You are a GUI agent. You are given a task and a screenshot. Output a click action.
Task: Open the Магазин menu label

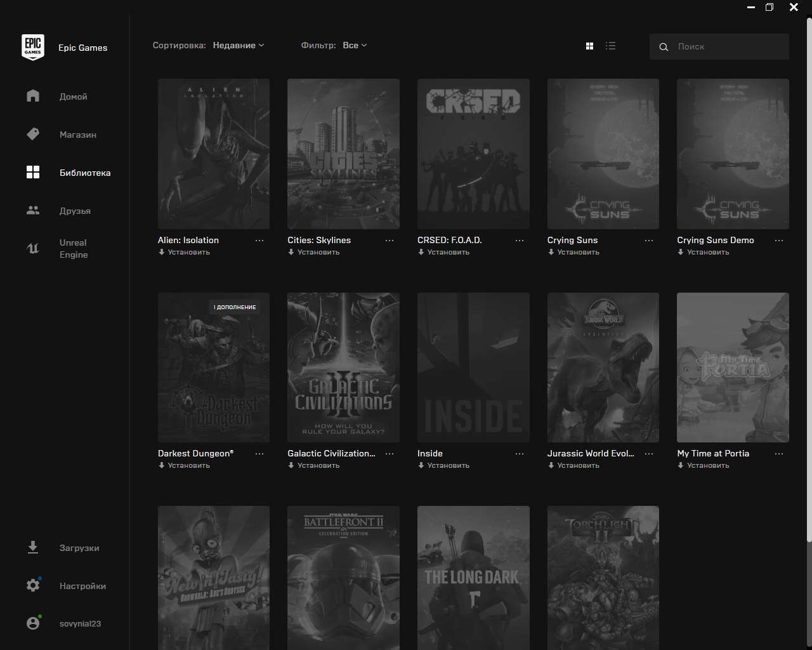(78, 135)
